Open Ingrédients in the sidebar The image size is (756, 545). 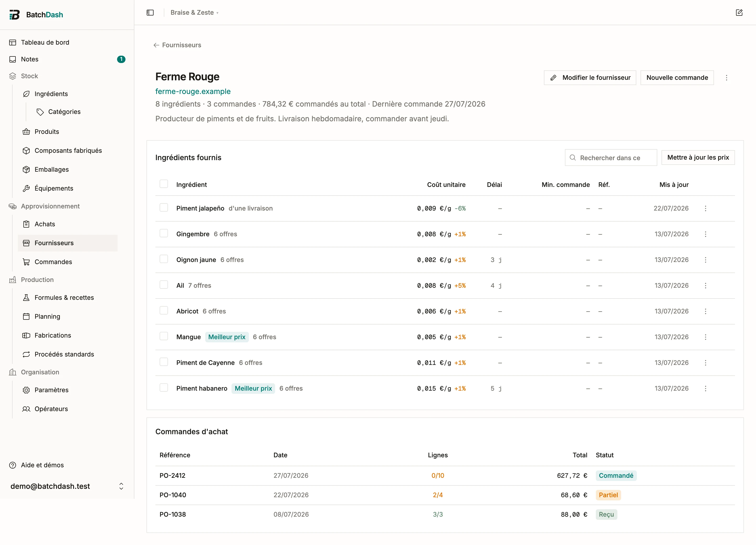pos(68,94)
